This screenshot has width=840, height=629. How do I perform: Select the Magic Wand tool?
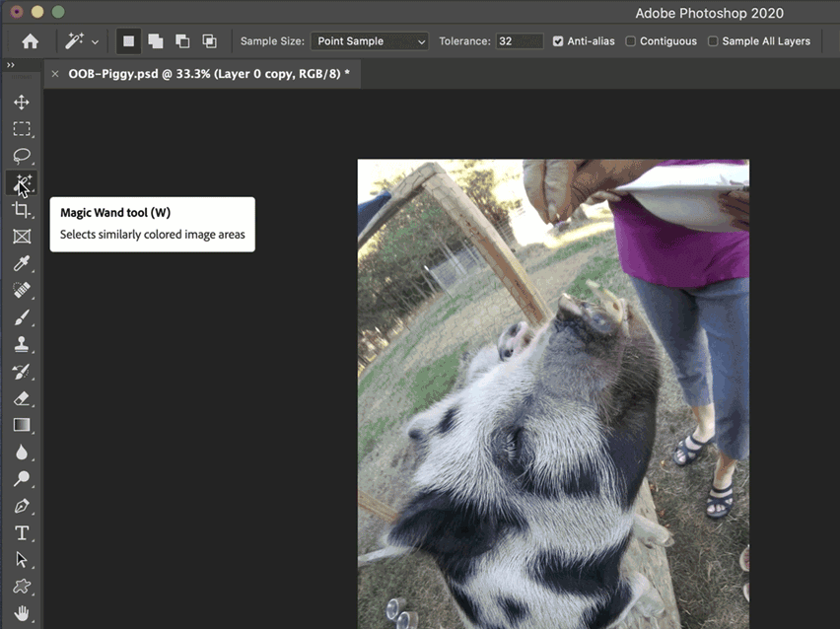coord(22,182)
